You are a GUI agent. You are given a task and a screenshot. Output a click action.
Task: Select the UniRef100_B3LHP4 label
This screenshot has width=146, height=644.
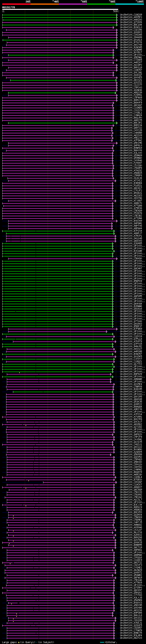pos(131,636)
